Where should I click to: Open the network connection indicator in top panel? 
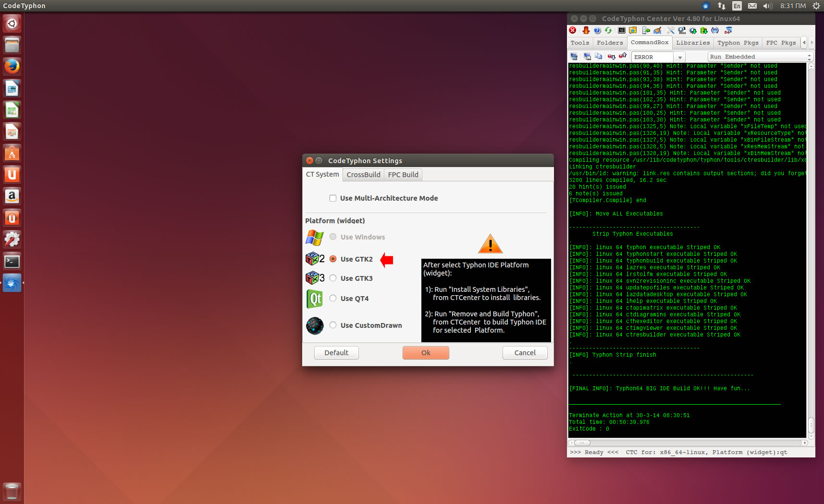coord(721,6)
